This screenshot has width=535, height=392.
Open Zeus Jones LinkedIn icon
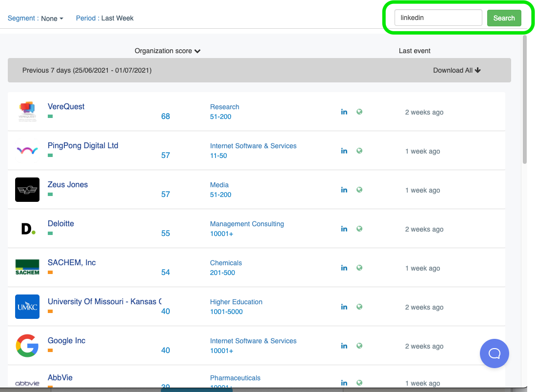pos(344,190)
